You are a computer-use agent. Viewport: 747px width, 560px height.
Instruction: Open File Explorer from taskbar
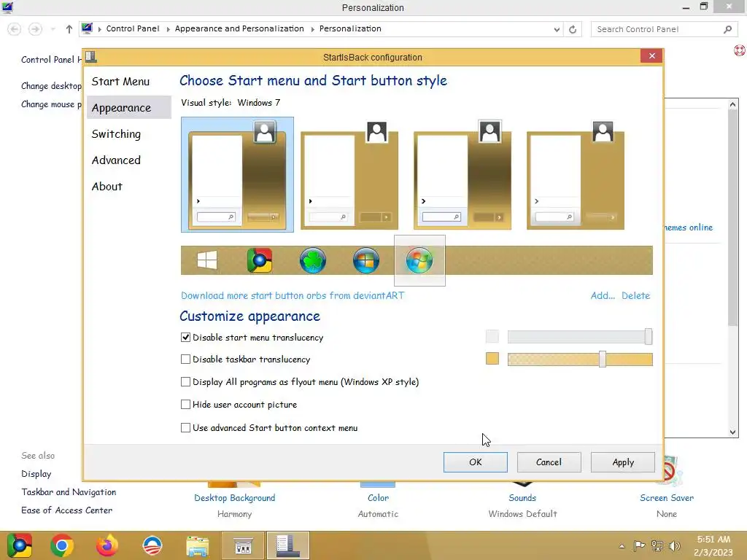(197, 545)
